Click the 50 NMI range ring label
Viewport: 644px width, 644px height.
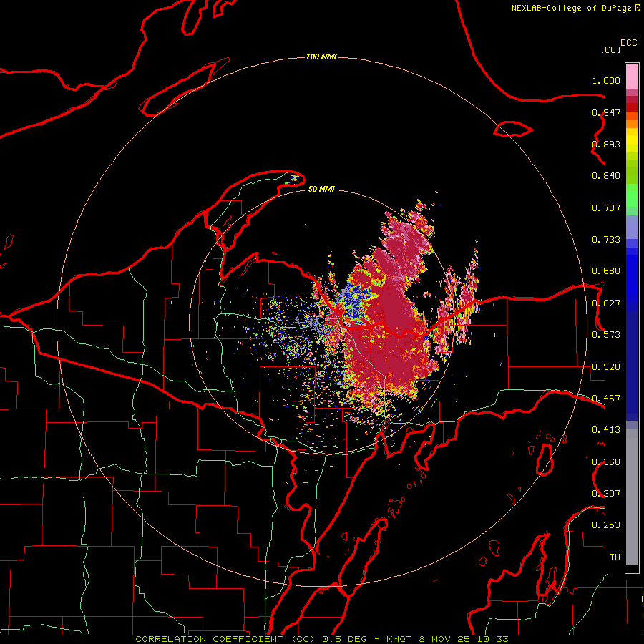point(321,190)
